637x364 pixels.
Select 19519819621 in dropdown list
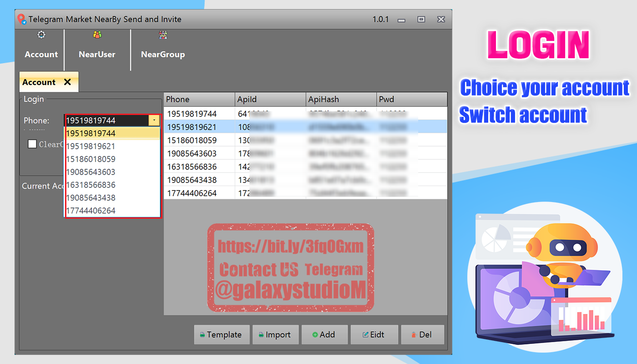tap(91, 147)
